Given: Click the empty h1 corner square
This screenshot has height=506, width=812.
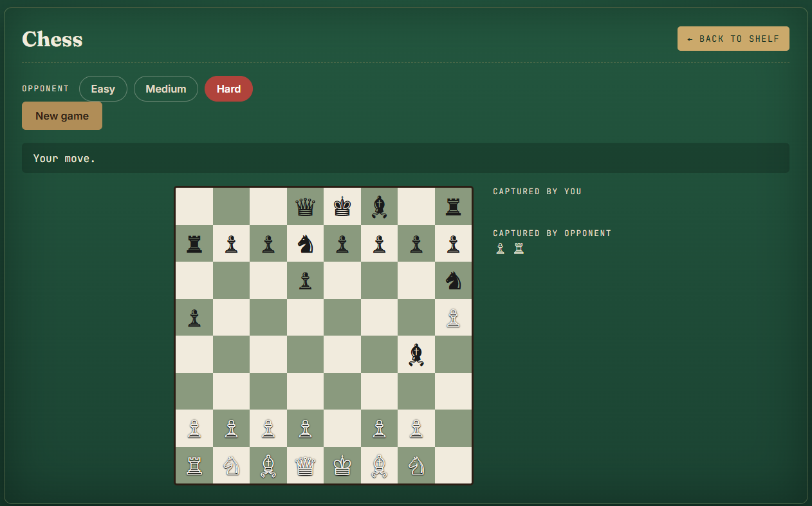Looking at the screenshot, I should point(454,465).
